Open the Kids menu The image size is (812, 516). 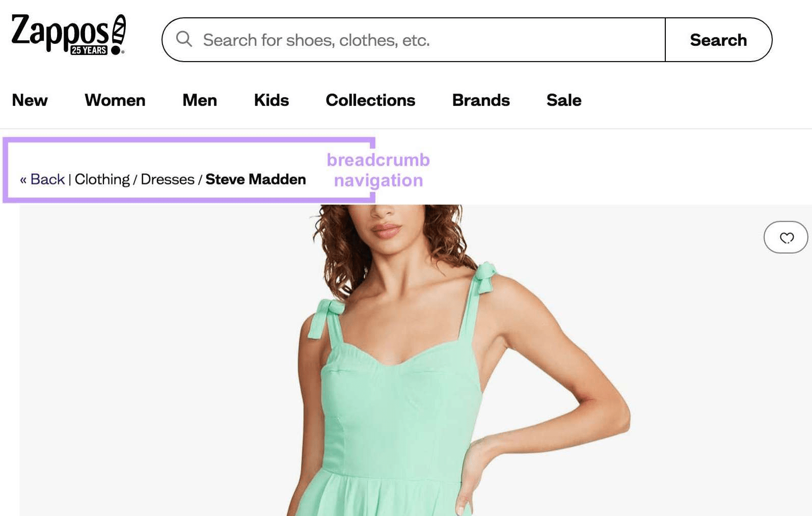point(272,100)
